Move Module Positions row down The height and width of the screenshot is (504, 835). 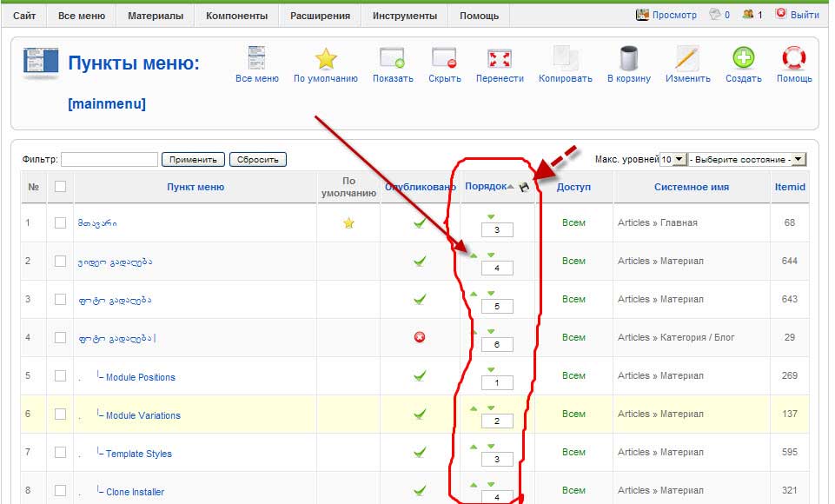(491, 369)
